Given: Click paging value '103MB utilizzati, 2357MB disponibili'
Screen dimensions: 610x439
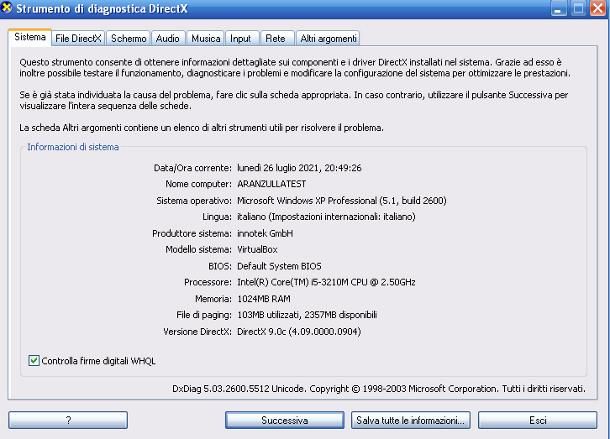Looking at the screenshot, I should click(x=307, y=315).
